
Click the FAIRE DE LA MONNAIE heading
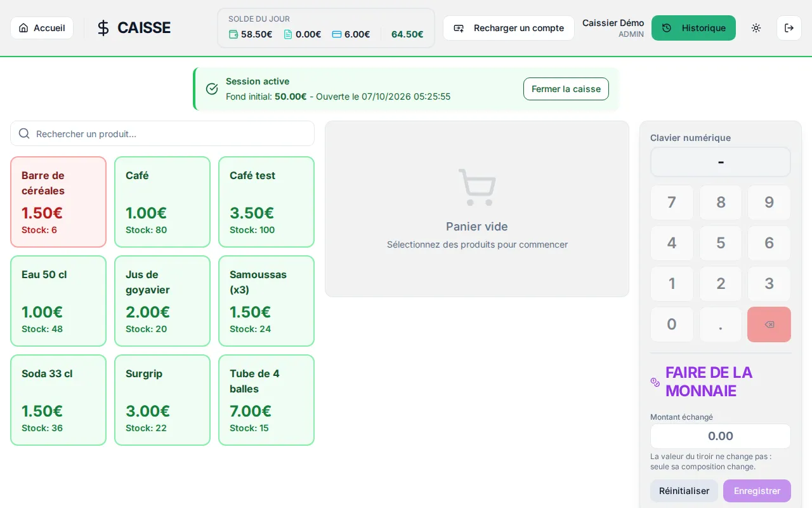(x=709, y=382)
